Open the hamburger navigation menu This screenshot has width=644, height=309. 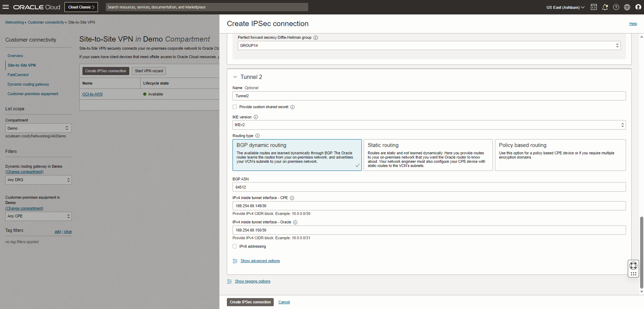click(6, 7)
